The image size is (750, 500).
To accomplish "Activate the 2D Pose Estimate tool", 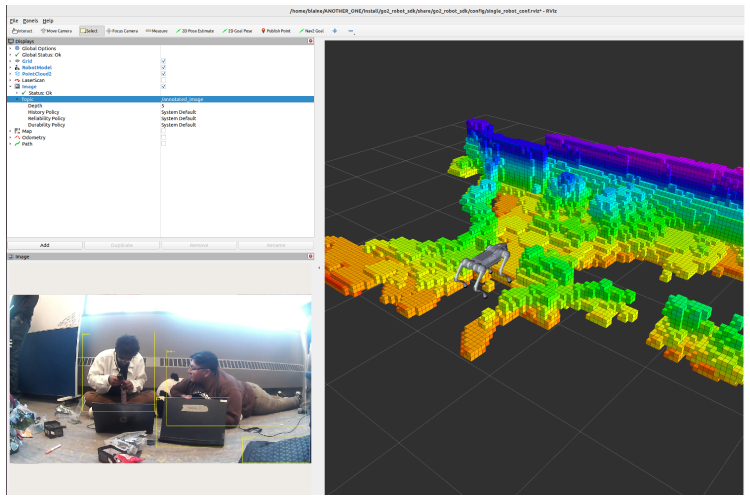I will pos(195,31).
